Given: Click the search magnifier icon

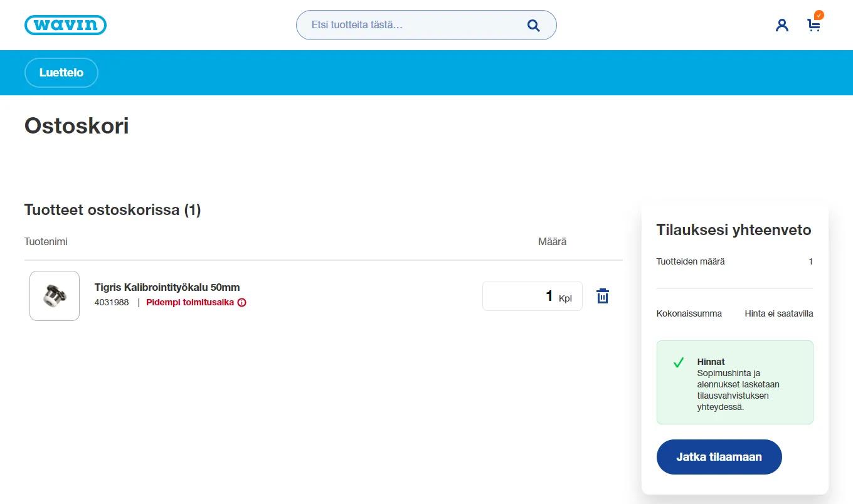Looking at the screenshot, I should click(x=534, y=25).
